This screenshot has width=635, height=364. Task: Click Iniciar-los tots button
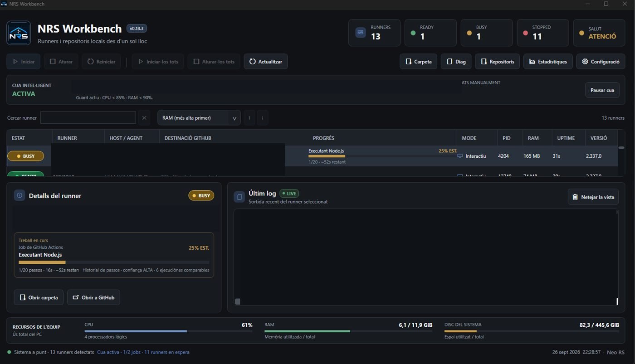[158, 62]
